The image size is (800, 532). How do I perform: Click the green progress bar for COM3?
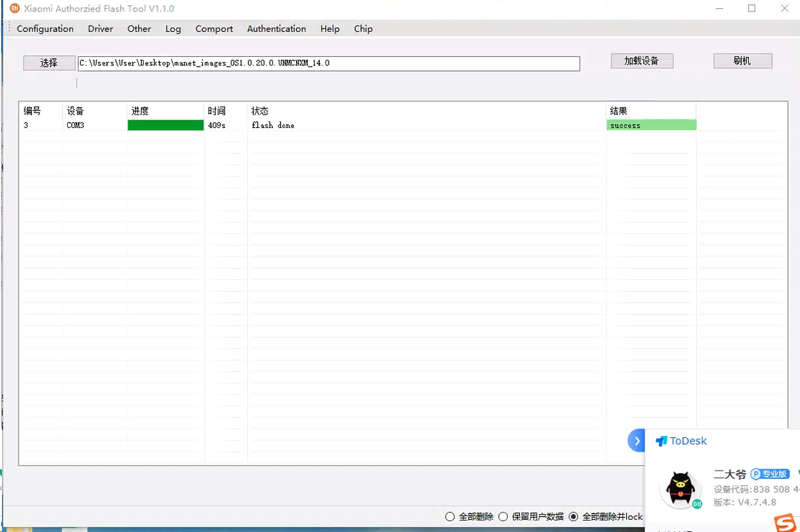[x=166, y=125]
